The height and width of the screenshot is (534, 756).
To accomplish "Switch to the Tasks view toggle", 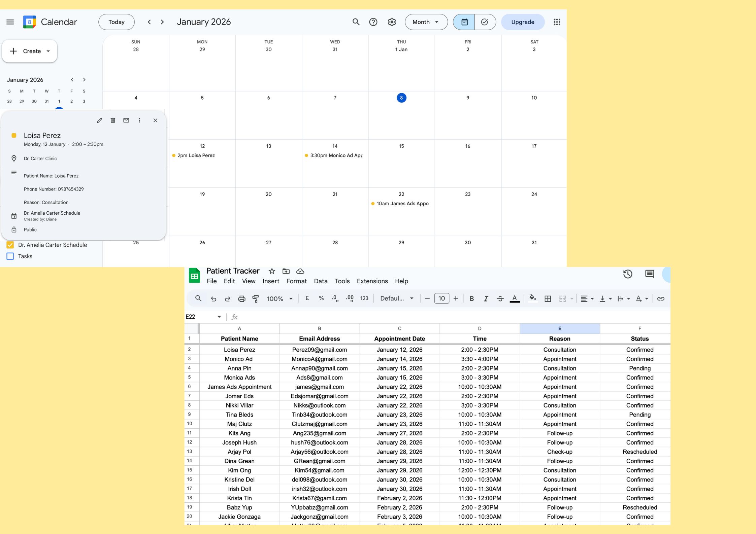I will [485, 22].
